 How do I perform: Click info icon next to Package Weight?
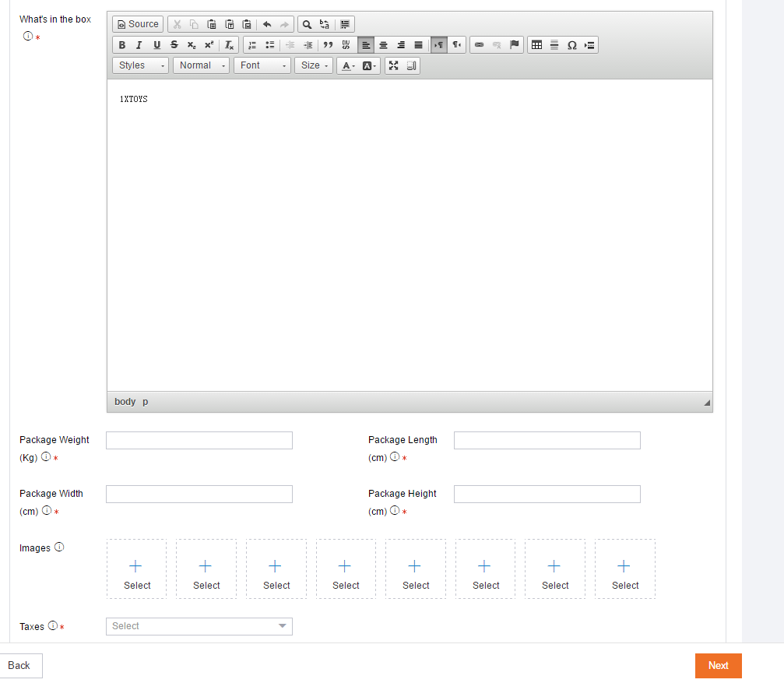point(45,456)
